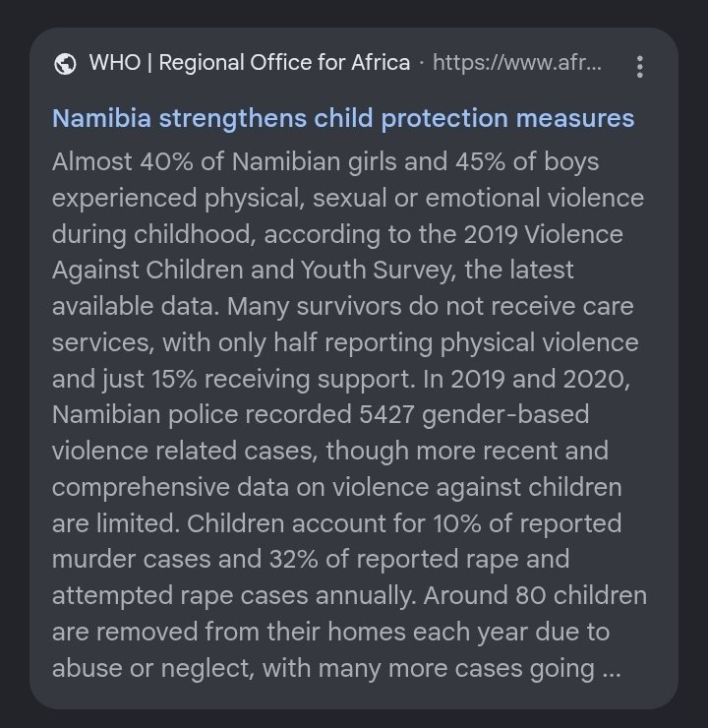Click the word 'measures' in the blue title
708x728 pixels.
tap(575, 118)
